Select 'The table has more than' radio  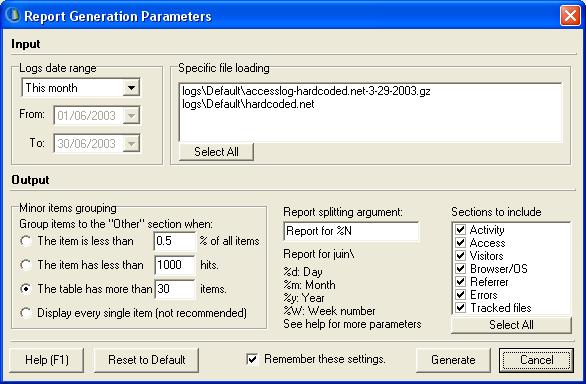click(26, 289)
